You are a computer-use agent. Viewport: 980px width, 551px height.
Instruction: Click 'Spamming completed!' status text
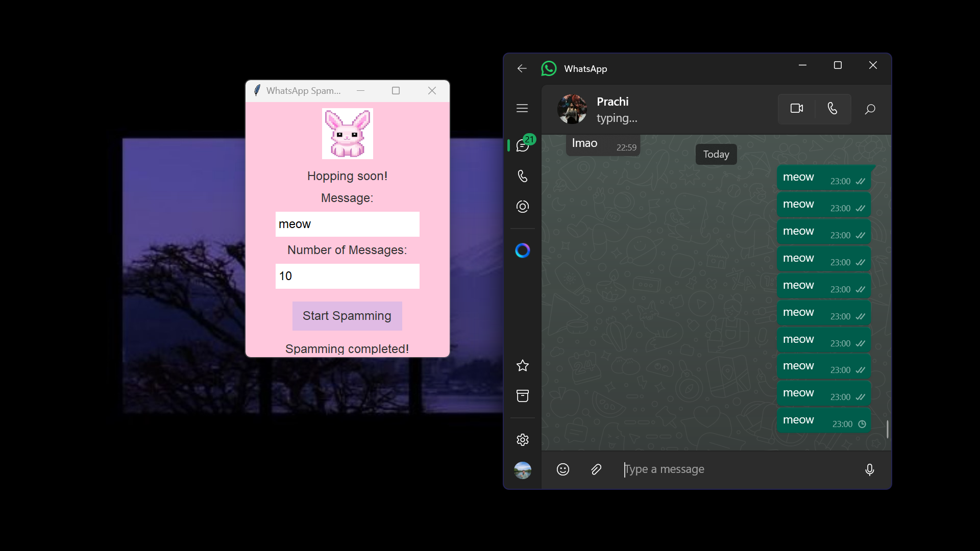[x=347, y=349]
